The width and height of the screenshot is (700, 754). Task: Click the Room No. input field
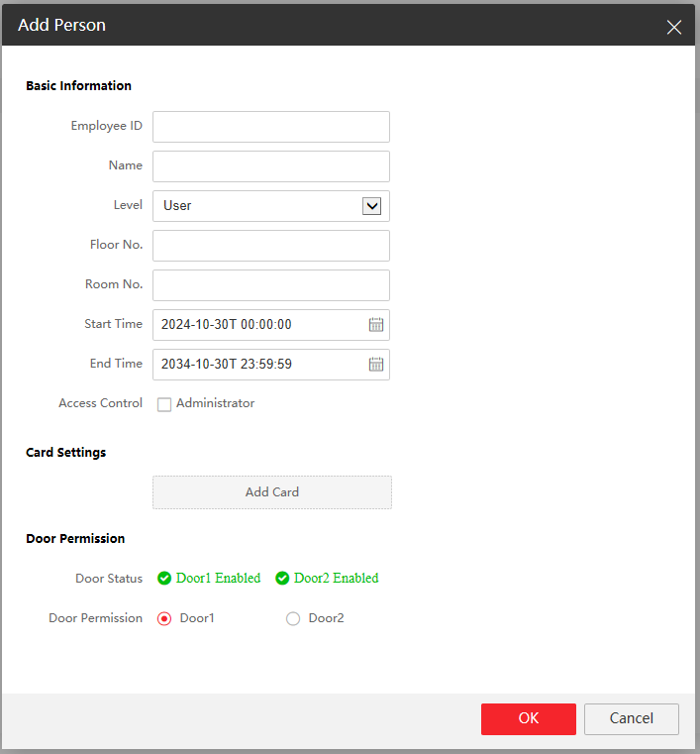[271, 285]
